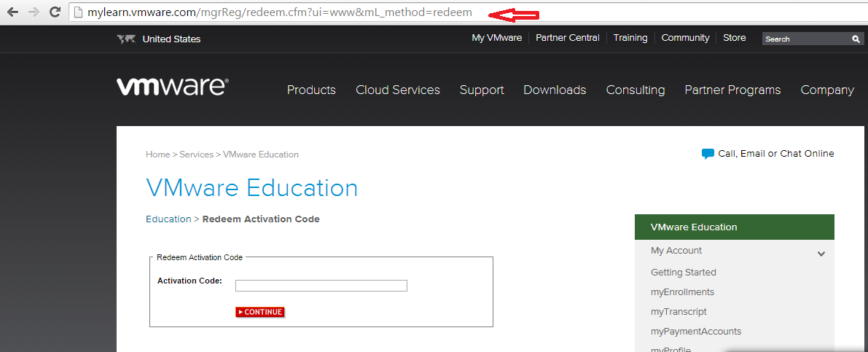The height and width of the screenshot is (352, 868).
Task: Click the world map region icon
Action: point(127,39)
